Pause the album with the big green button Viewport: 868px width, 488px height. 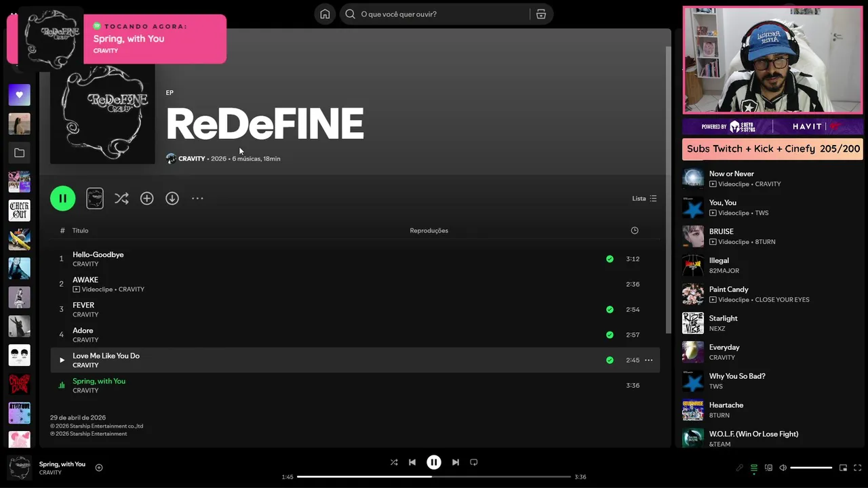point(62,199)
